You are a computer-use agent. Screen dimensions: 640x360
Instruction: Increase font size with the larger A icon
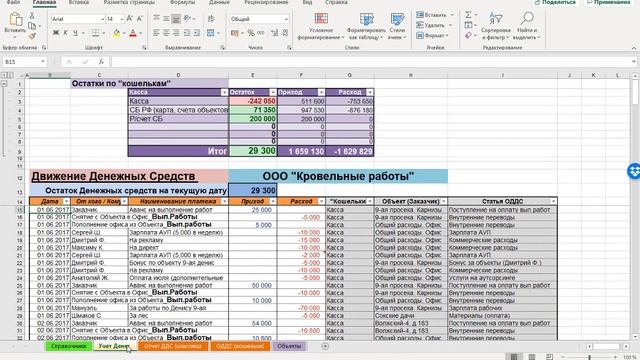(130, 19)
